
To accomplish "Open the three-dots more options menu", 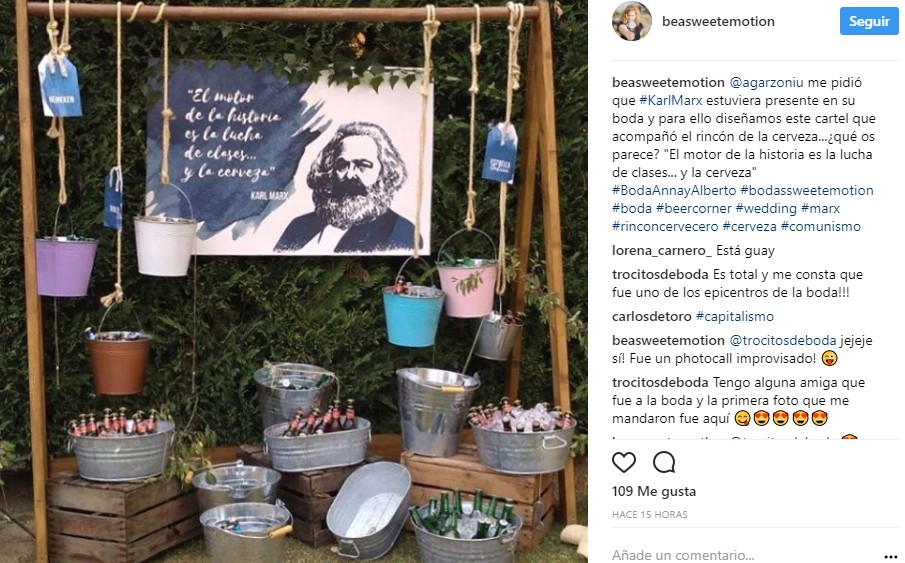I will pos(891,556).
